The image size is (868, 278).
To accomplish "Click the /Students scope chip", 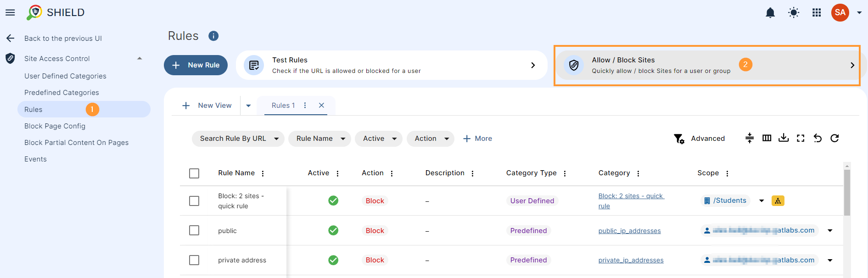I will click(725, 200).
